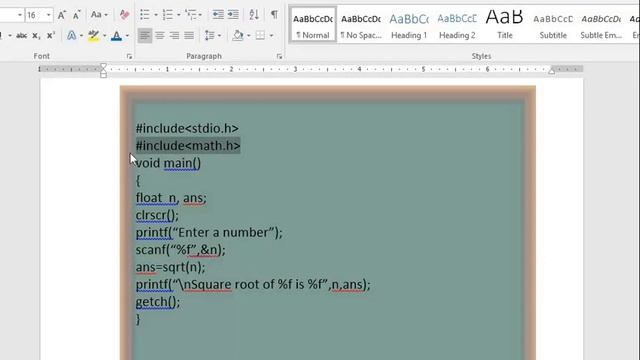Click the highlighted '#include<math.h>' line
This screenshot has width=640, height=360.
pyautogui.click(x=188, y=146)
